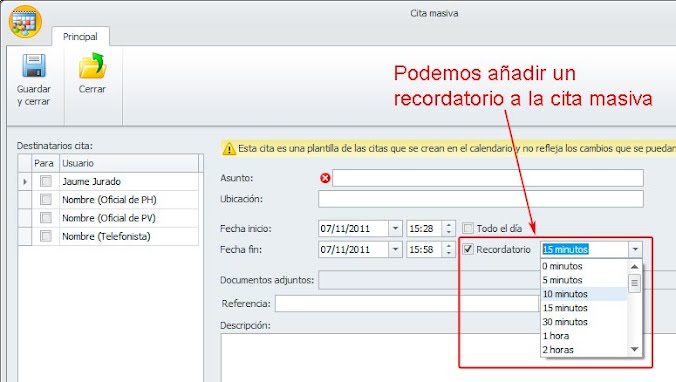Click the reminder list scroll-down arrow
Image resolution: width=676 pixels, height=382 pixels.
click(634, 349)
